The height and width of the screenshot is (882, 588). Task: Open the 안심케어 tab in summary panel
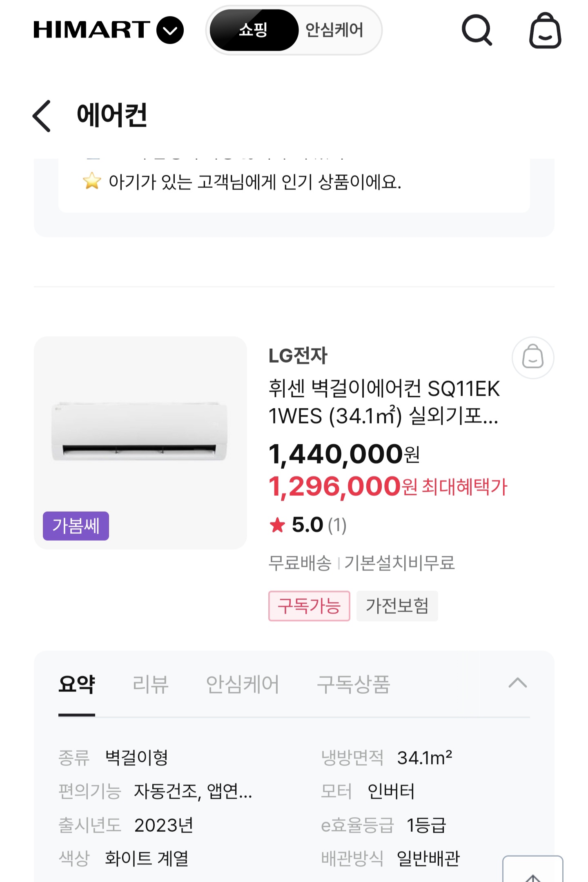[x=242, y=684]
